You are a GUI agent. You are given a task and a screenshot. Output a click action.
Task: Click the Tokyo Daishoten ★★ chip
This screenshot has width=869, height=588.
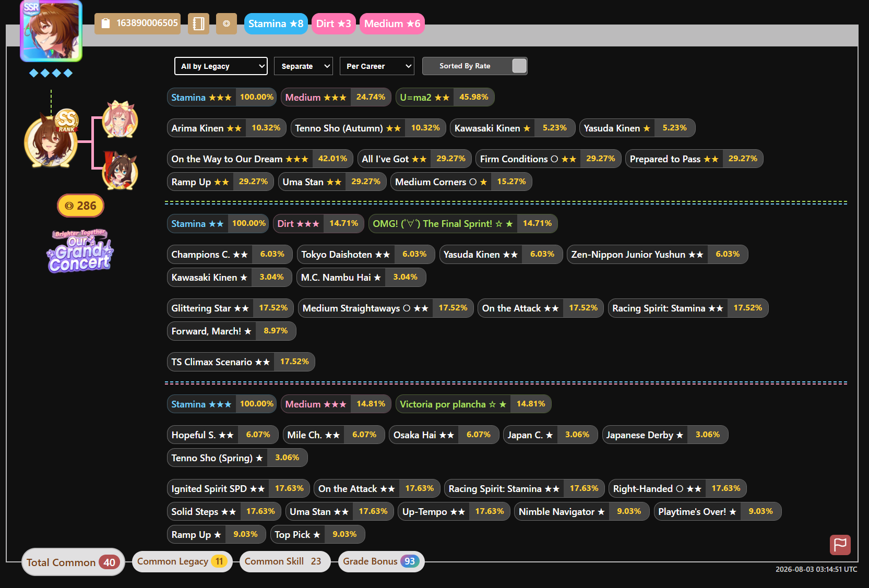pyautogui.click(x=366, y=254)
